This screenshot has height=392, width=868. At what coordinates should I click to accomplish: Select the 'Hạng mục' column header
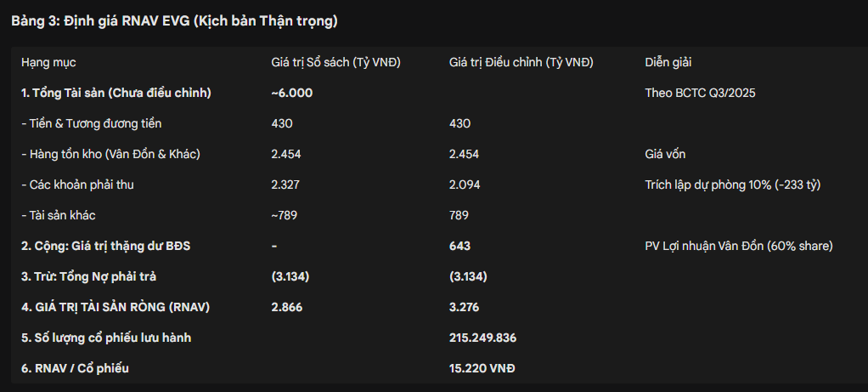click(48, 62)
